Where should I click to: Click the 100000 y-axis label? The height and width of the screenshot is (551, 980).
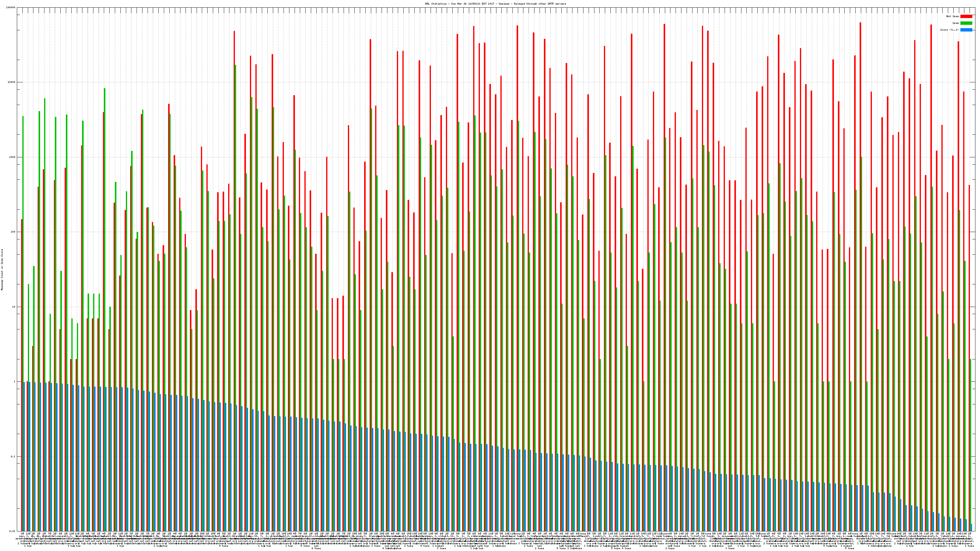click(11, 8)
